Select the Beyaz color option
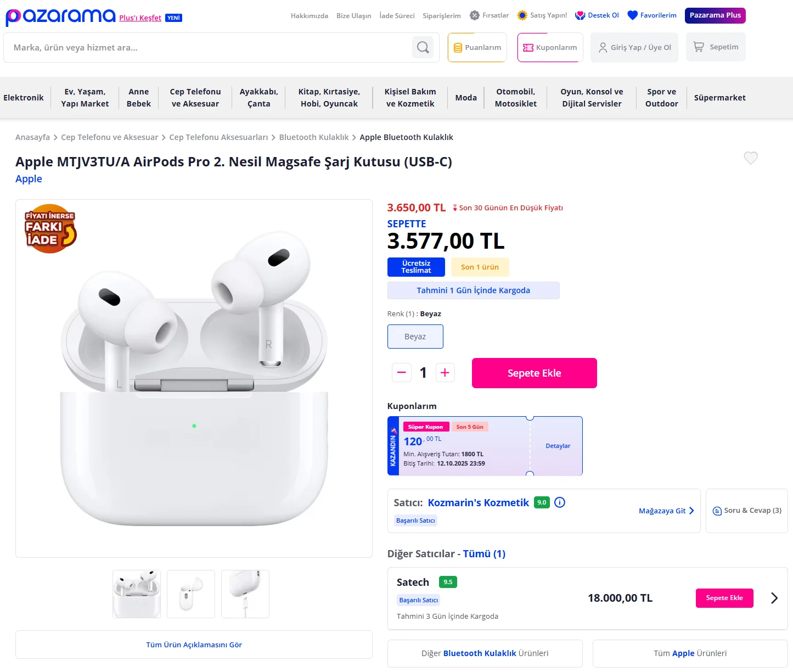 415,337
